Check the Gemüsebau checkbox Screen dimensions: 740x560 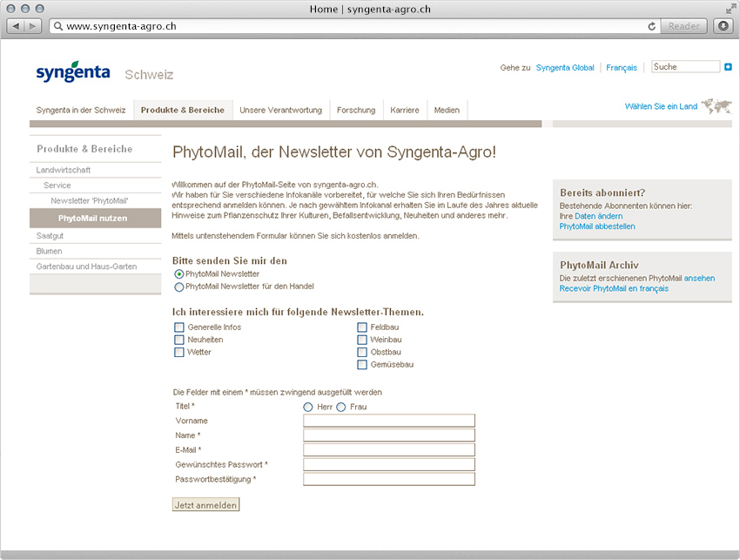point(362,365)
